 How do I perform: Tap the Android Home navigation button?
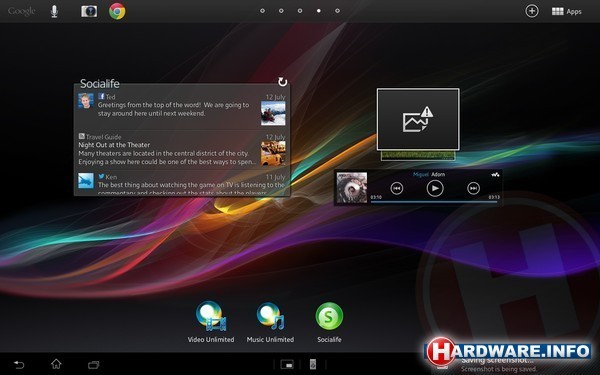56,364
